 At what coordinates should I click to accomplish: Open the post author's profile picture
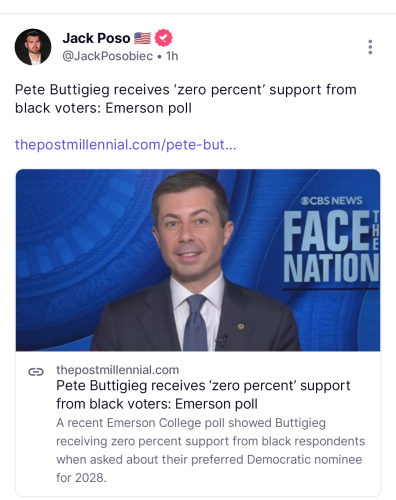point(33,47)
